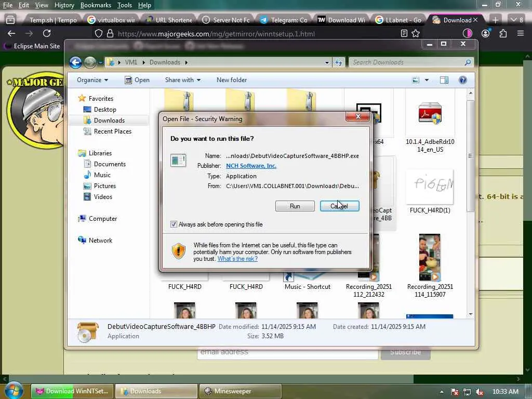Open the Firefox Bookmarks menu
The height and width of the screenshot is (399, 532).
coord(96,5)
